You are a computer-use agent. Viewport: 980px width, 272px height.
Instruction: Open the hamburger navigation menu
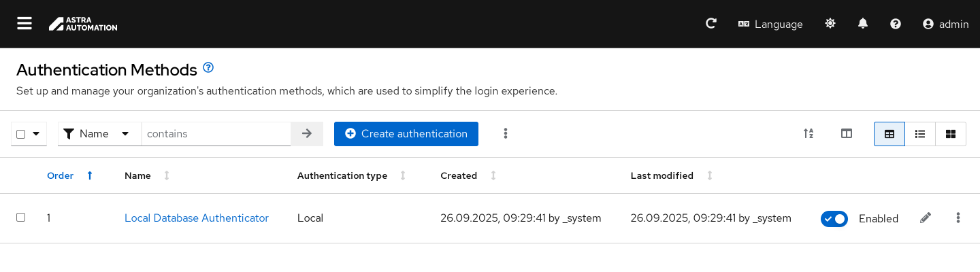click(x=24, y=24)
